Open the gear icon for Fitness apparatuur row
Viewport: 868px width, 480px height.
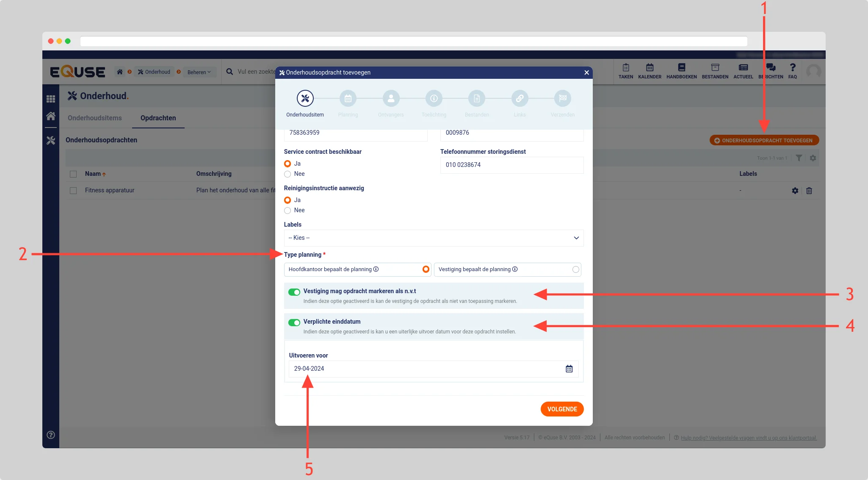point(795,191)
